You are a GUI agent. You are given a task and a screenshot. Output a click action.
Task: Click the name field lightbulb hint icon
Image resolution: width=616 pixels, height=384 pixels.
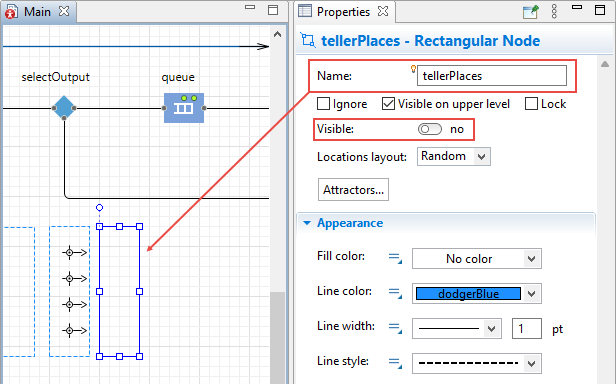click(x=413, y=69)
